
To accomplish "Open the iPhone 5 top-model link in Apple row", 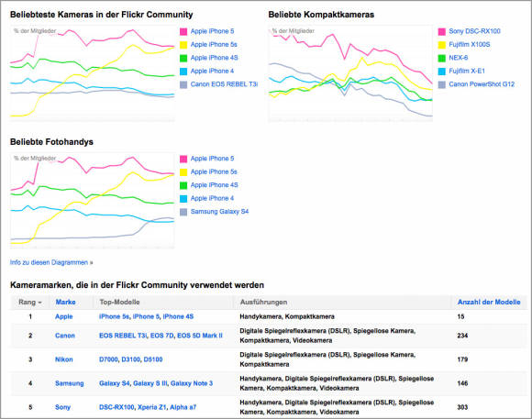I will coord(146,316).
